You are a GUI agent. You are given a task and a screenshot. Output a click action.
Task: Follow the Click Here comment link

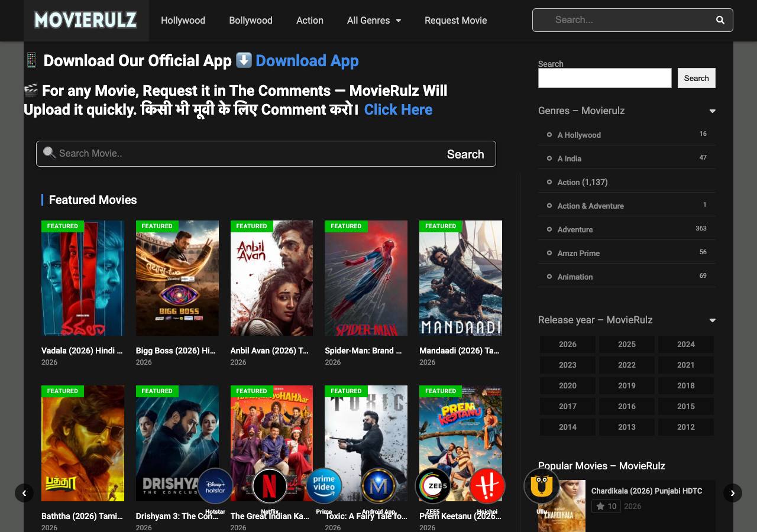pos(398,110)
